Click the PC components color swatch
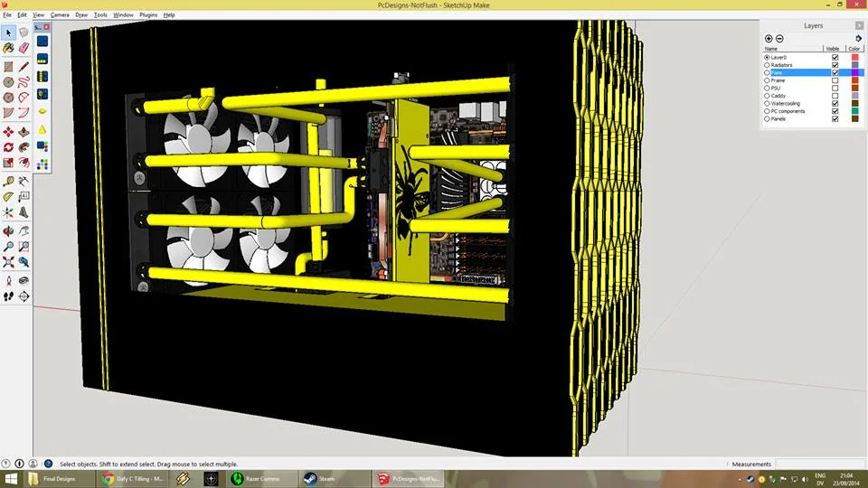Viewport: 868px width, 488px height. pyautogui.click(x=854, y=111)
